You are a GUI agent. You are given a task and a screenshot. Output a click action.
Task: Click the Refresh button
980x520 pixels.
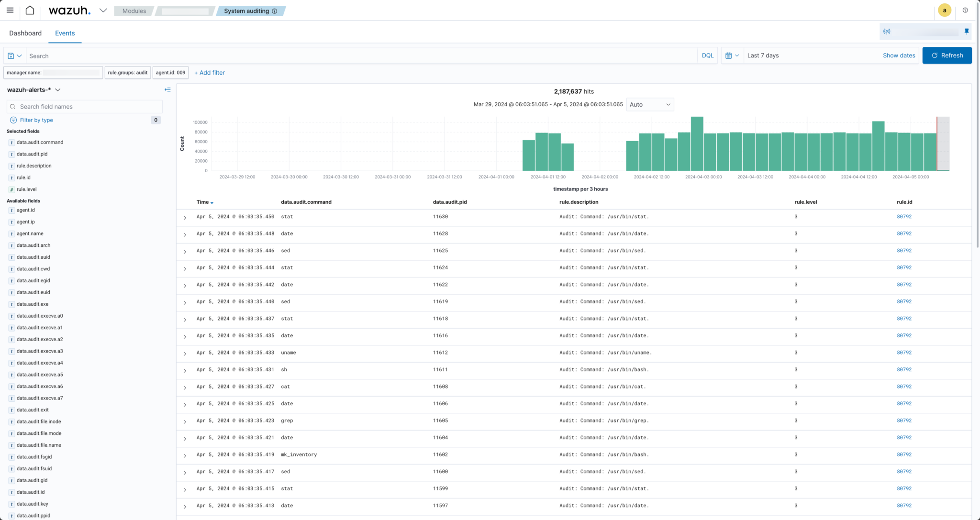point(947,55)
